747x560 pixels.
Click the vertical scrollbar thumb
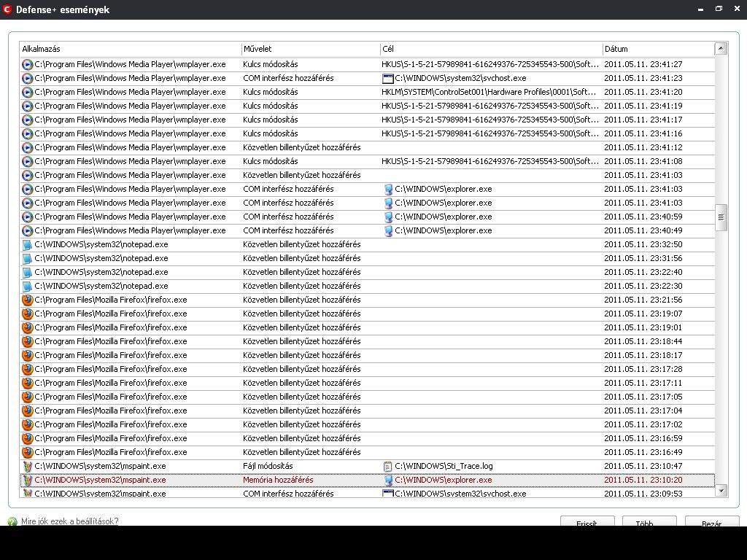[x=721, y=217]
